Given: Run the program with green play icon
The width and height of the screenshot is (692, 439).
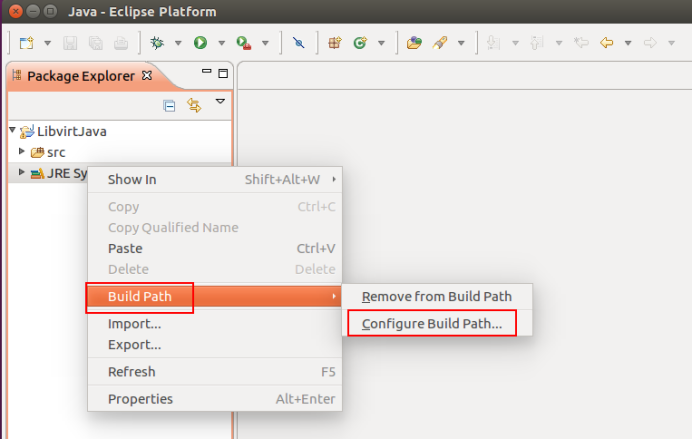Looking at the screenshot, I should 200,43.
